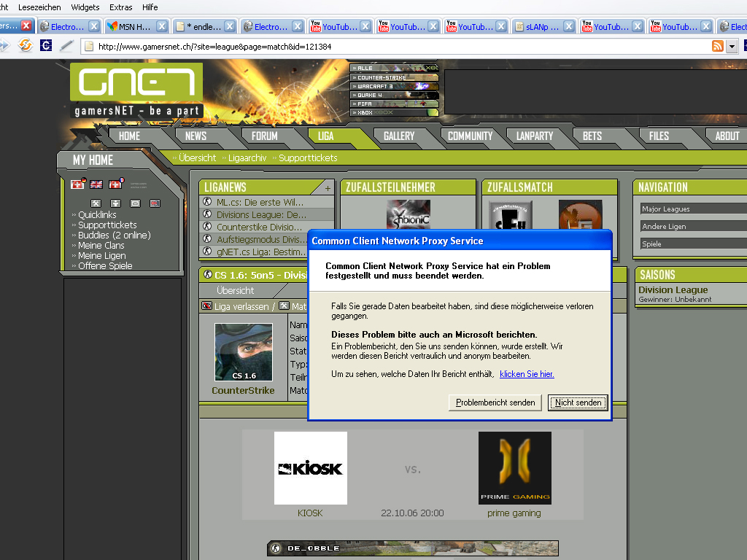This screenshot has height=560, width=747.
Task: Click the gNET gamersNET logo
Action: [x=136, y=90]
